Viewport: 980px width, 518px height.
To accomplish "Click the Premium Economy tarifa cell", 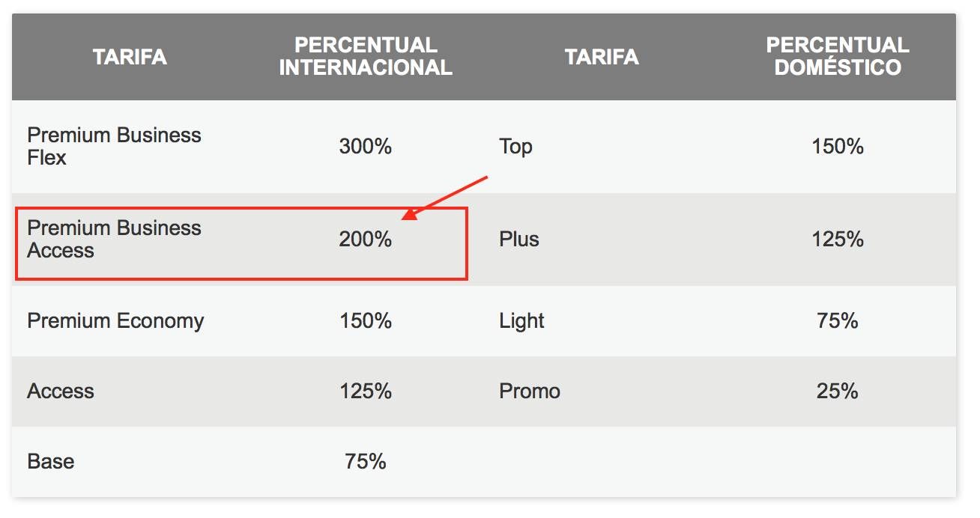I will coord(115,321).
